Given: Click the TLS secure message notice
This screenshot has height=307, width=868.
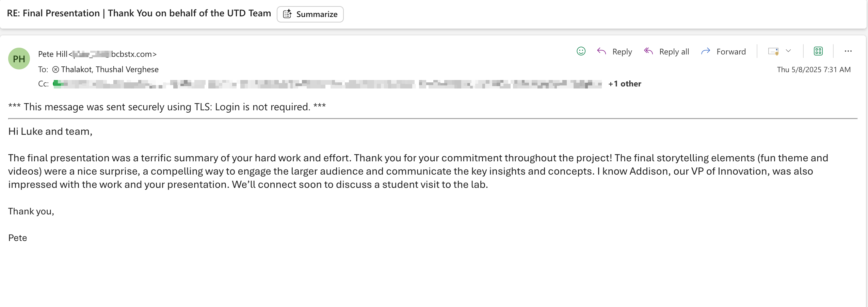Looking at the screenshot, I should (x=167, y=107).
